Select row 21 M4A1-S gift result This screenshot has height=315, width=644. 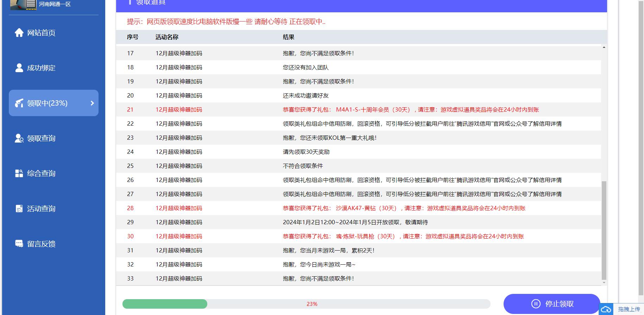pyautogui.click(x=411, y=109)
